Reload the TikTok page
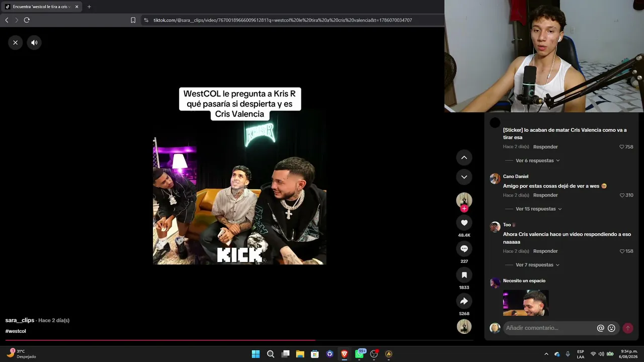 (27, 20)
